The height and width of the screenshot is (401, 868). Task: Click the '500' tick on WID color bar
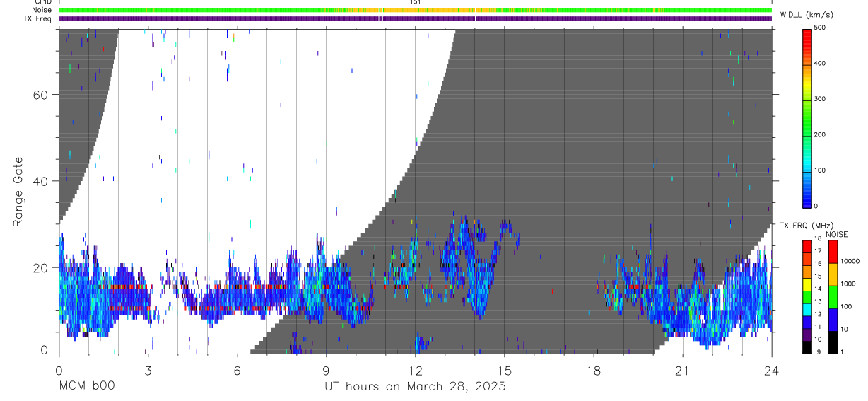coord(820,28)
